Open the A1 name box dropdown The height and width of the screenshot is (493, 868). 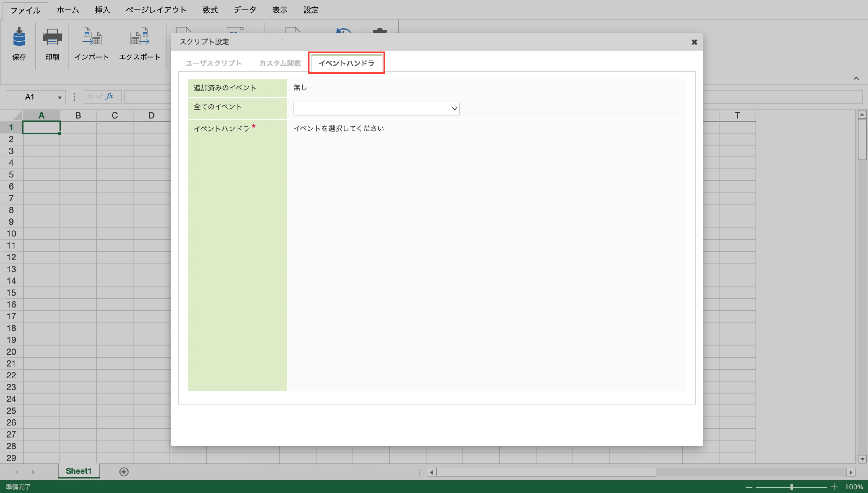click(x=60, y=97)
